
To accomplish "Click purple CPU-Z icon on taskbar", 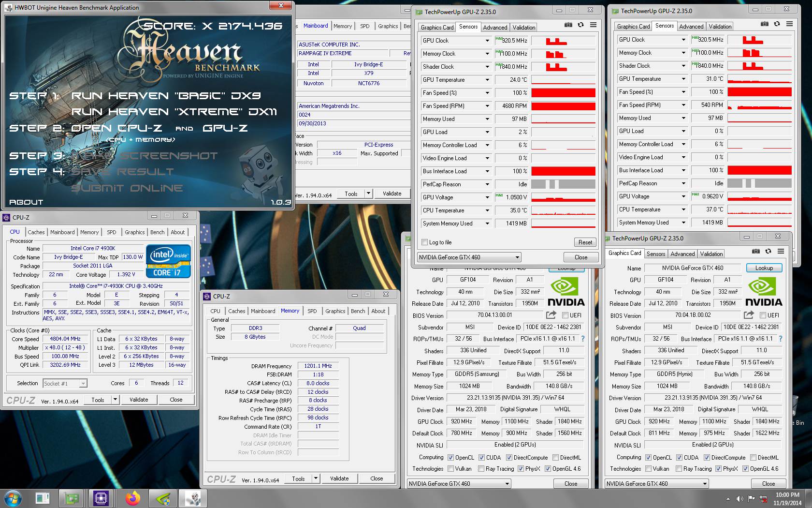I will (x=101, y=498).
